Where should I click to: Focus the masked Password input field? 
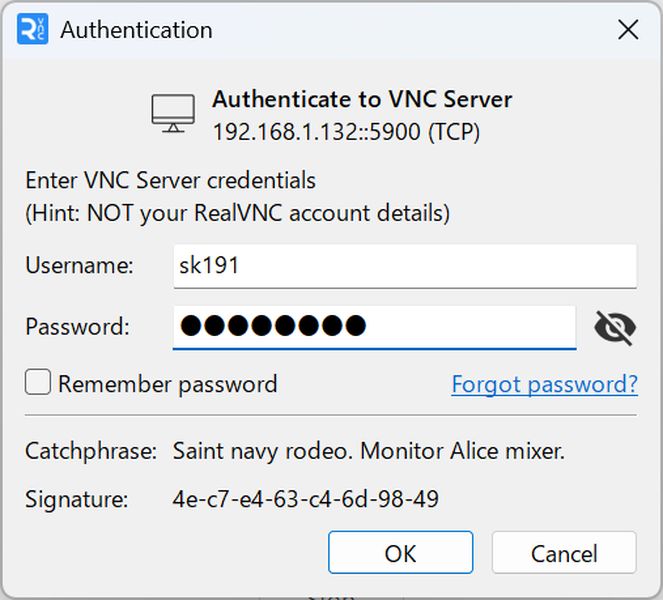pos(374,328)
